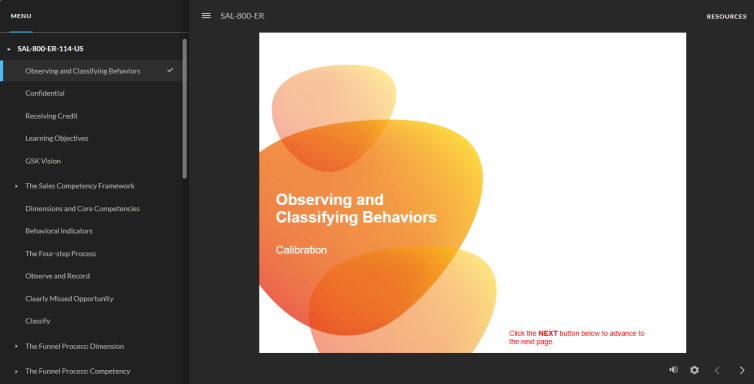Expand The Funnel Process: Competency
Screen dimensions: 754x384
click(x=16, y=372)
